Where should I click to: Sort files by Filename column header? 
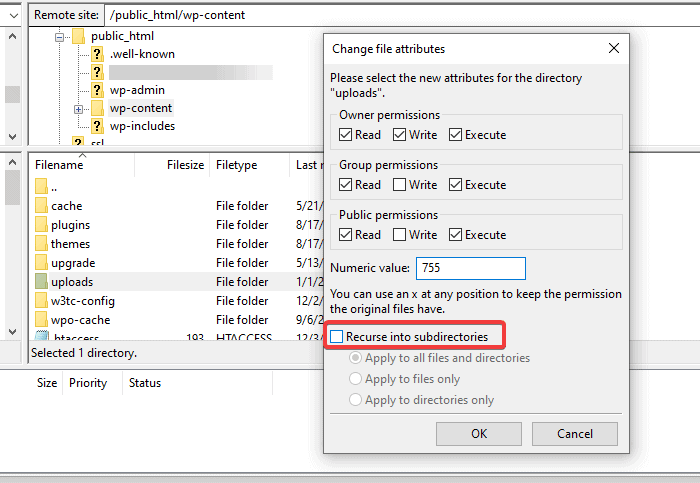(x=59, y=165)
